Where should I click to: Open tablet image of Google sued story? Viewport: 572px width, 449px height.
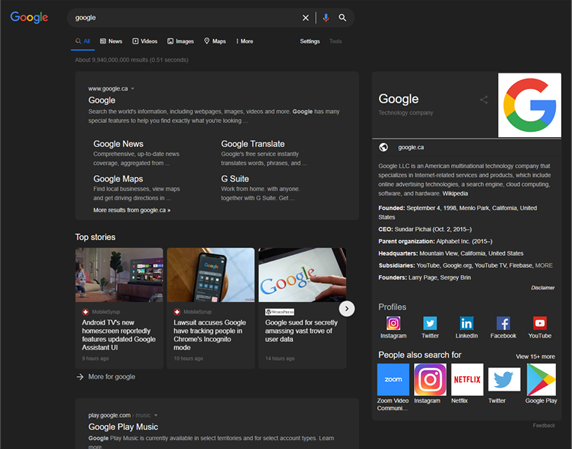tap(302, 275)
